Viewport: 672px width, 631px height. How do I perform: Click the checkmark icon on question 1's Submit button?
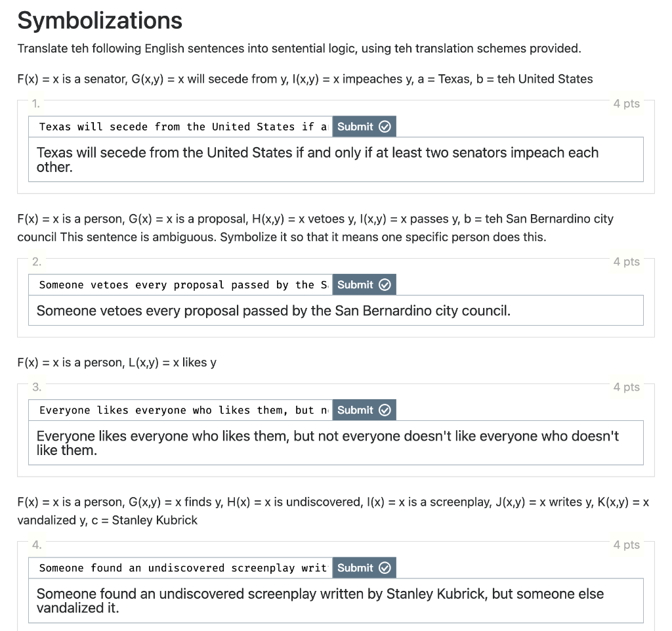tap(384, 127)
